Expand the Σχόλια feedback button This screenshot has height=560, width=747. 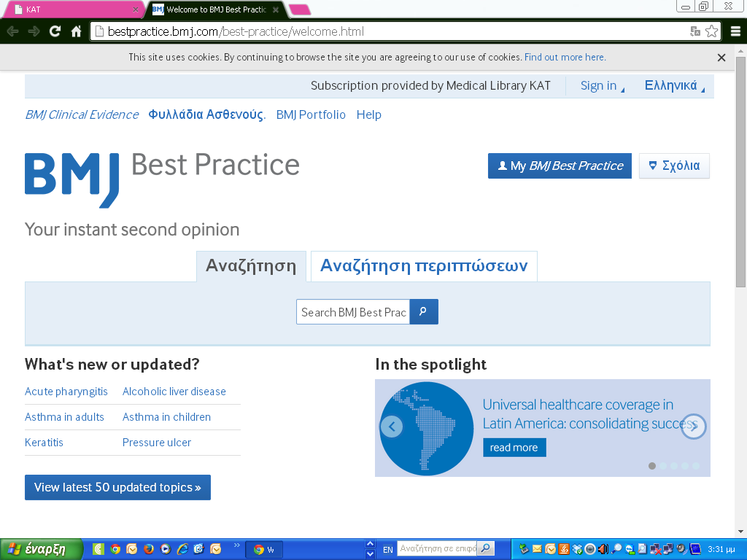[674, 166]
